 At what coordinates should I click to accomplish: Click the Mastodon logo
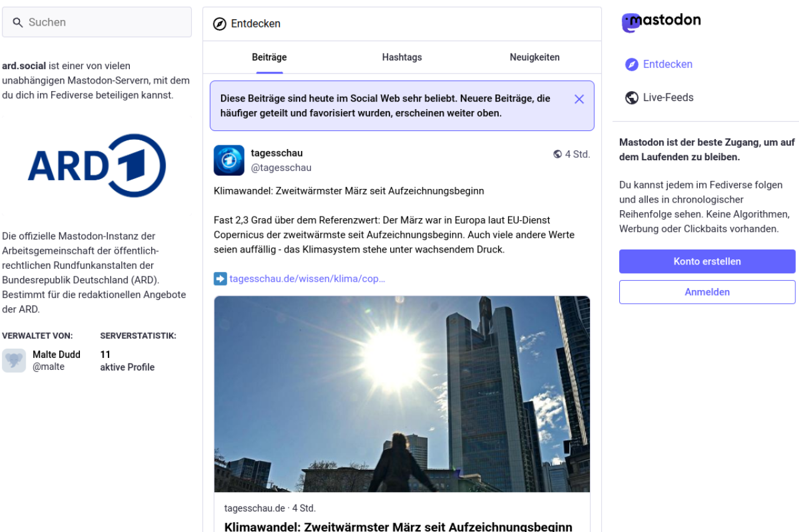point(661,22)
